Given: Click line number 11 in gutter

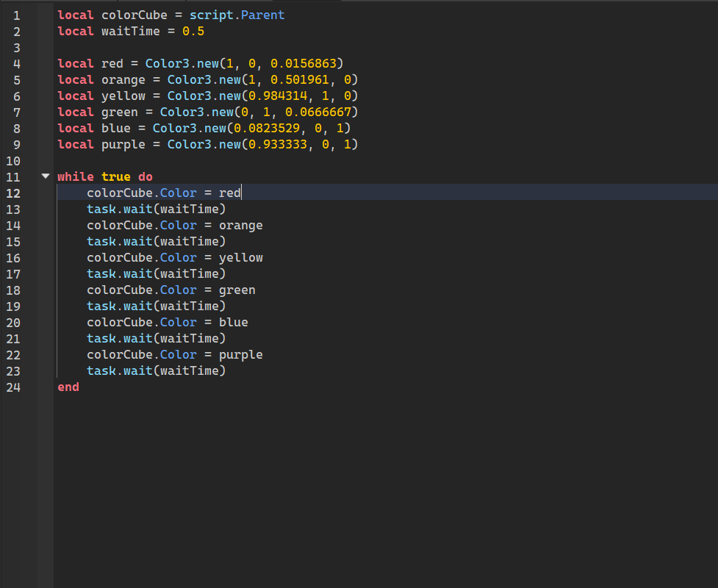Looking at the screenshot, I should click(12, 177).
